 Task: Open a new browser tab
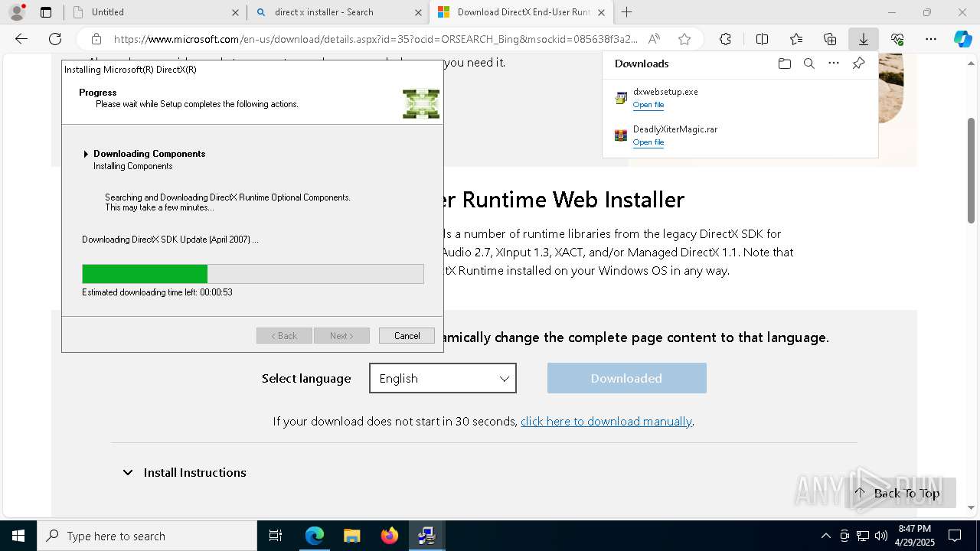pyautogui.click(x=627, y=12)
